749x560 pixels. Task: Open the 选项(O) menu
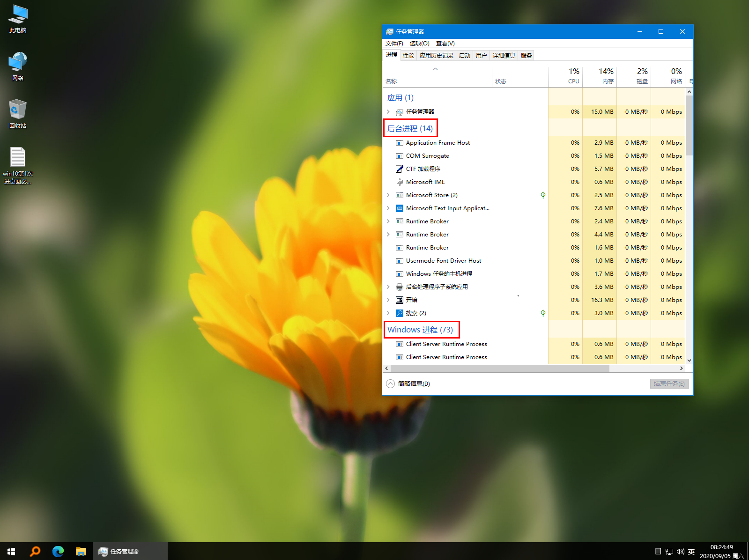point(419,44)
